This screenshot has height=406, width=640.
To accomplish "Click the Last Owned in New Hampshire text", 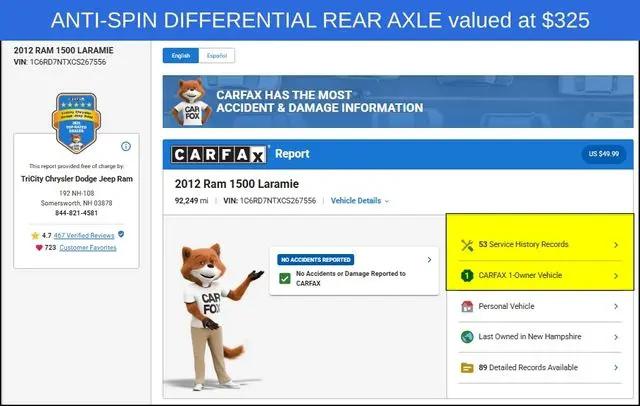I will pyautogui.click(x=530, y=337).
